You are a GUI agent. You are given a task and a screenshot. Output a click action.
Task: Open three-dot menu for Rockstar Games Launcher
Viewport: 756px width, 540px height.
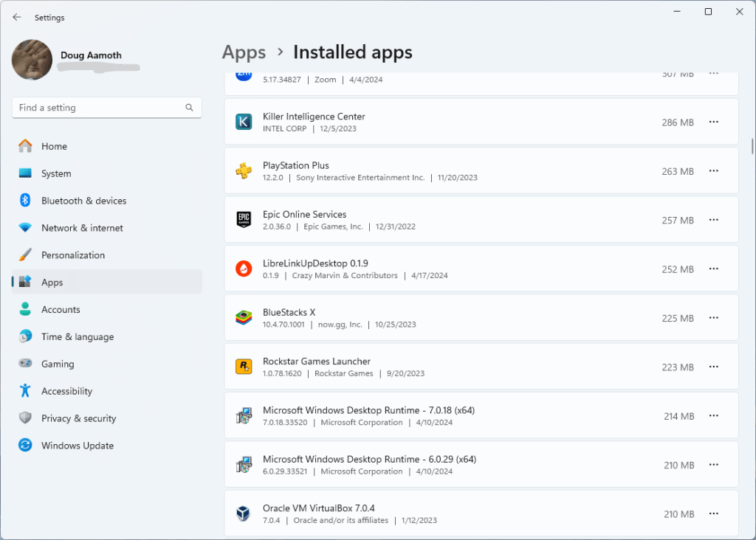(713, 367)
